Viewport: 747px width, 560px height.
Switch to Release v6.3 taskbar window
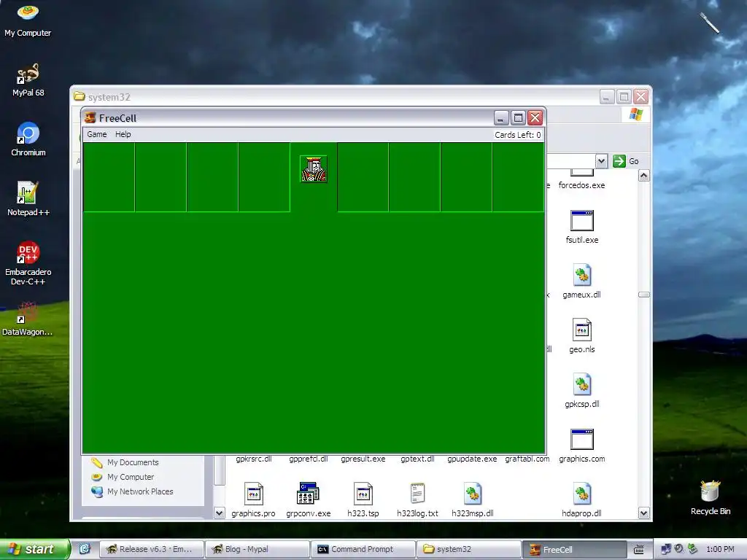pyautogui.click(x=152, y=549)
